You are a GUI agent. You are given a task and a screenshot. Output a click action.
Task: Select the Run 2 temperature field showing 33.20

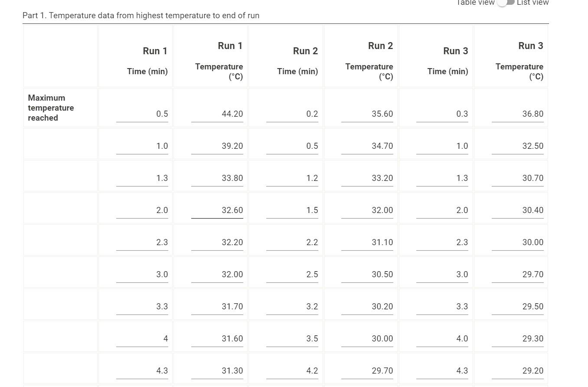click(367, 177)
